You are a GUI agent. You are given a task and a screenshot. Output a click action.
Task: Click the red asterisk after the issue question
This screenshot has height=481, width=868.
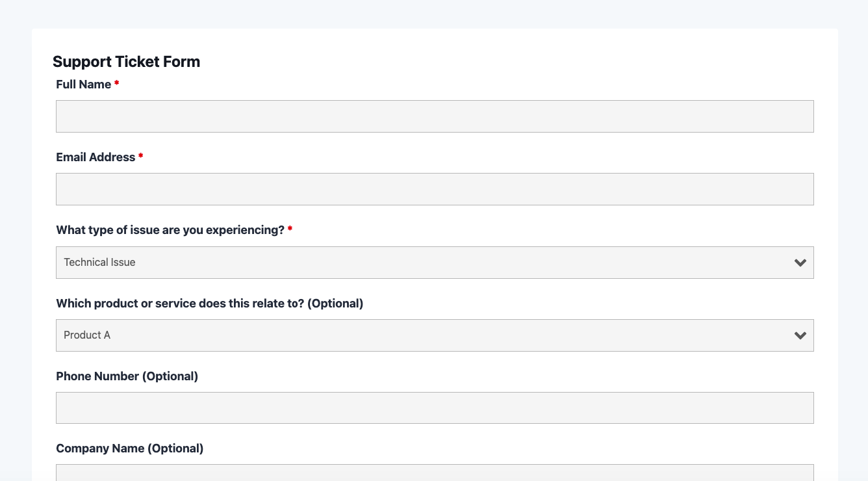[x=290, y=229]
